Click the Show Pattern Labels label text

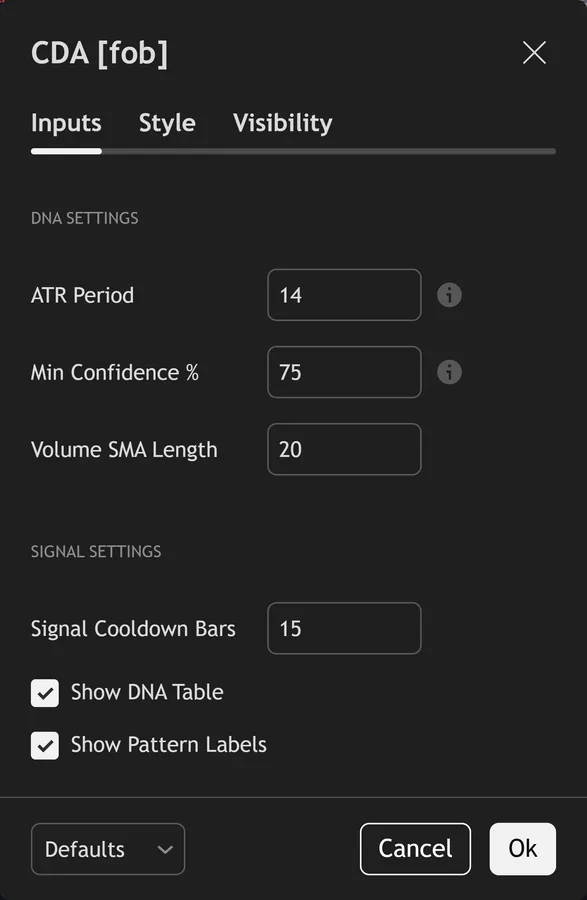[x=169, y=744]
